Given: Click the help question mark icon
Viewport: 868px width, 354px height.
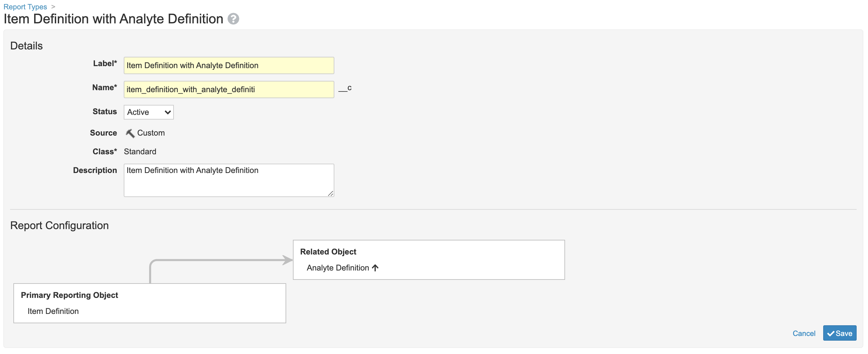Looking at the screenshot, I should 233,19.
